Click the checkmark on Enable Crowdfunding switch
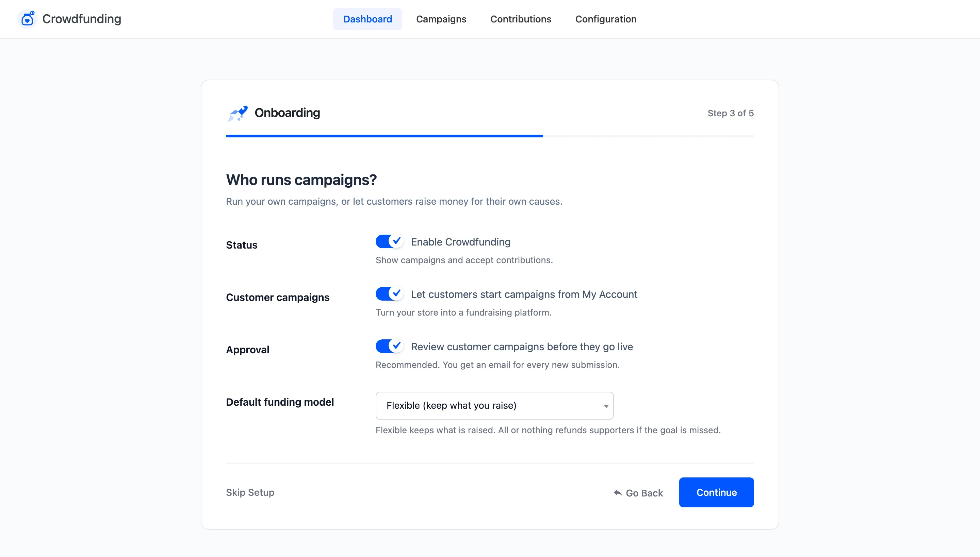980x557 pixels. [397, 241]
